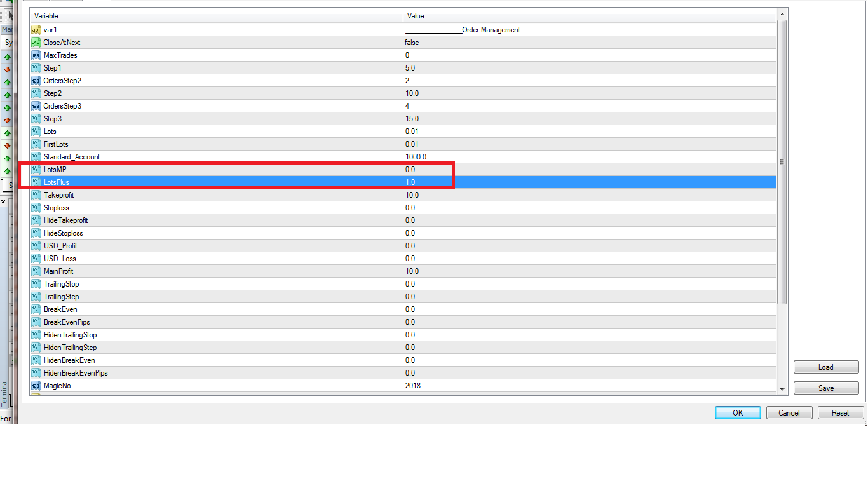Screen dimensions: 868x488
Task: Select the LotsMP value field
Action: pos(589,170)
